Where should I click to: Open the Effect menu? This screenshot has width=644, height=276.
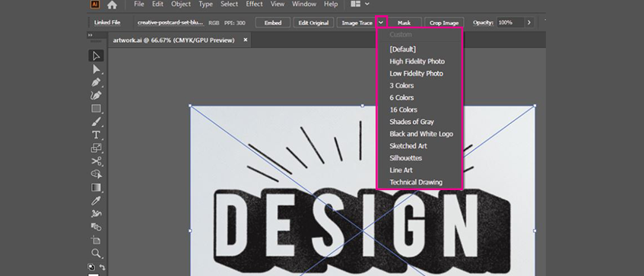(254, 4)
